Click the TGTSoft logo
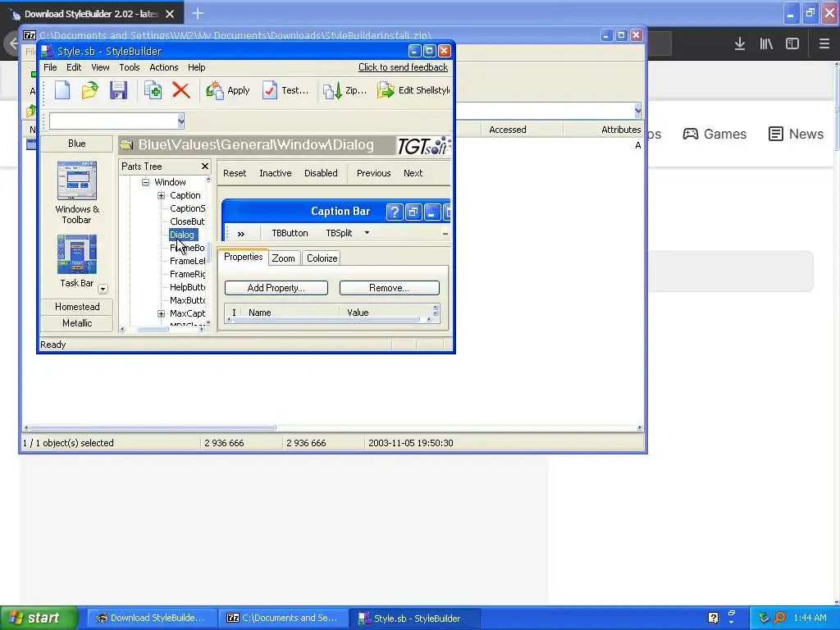This screenshot has height=630, width=840. (424, 145)
